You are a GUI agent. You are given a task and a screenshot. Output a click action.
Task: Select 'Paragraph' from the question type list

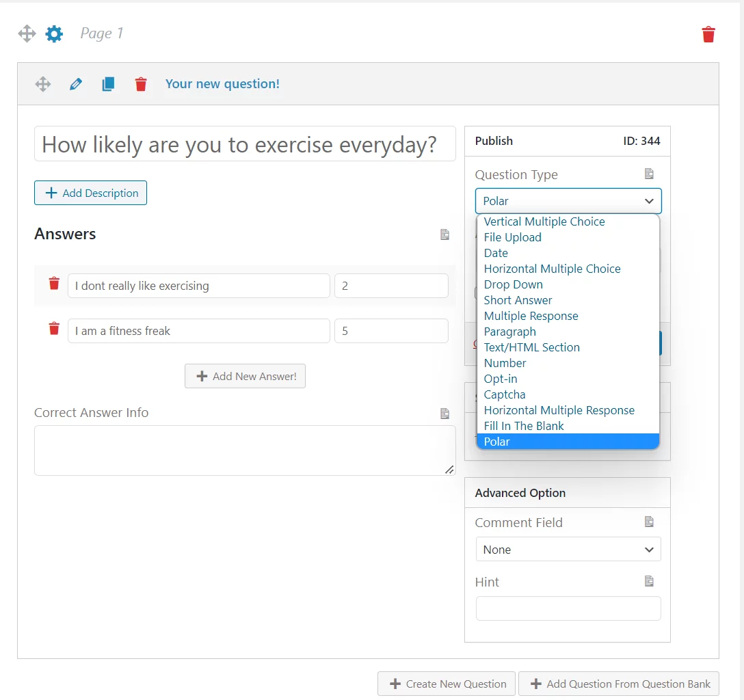pos(509,332)
